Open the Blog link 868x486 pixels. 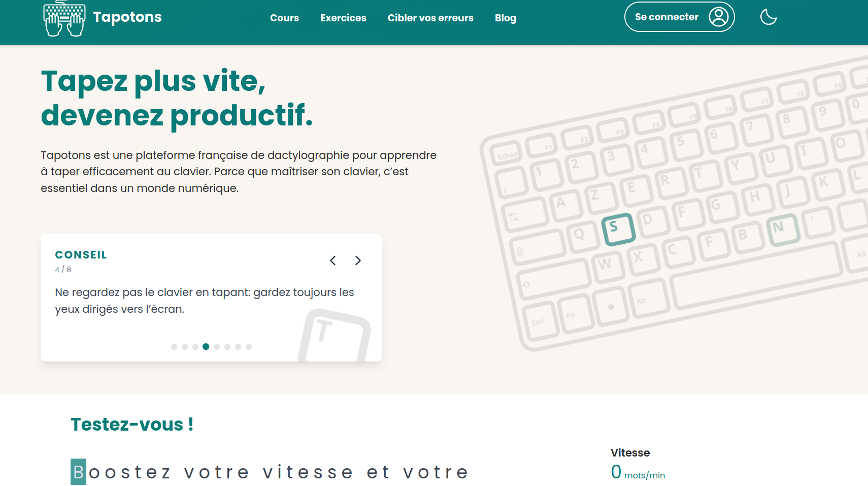[x=506, y=18]
